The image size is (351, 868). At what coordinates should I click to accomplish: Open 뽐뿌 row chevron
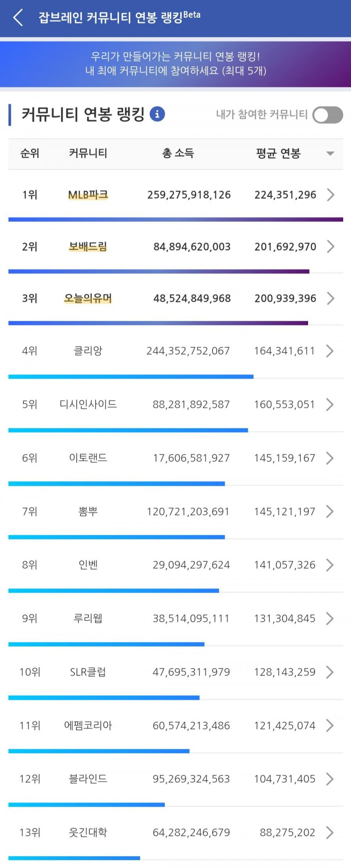click(x=330, y=511)
